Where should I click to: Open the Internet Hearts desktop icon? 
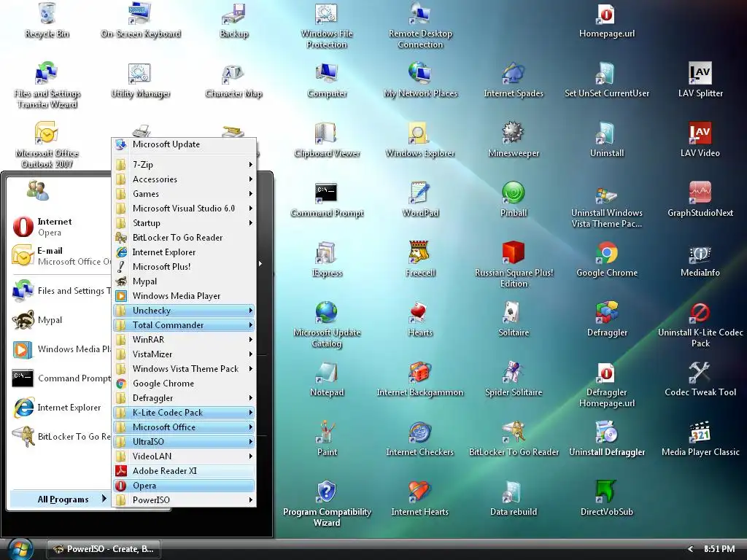(420, 499)
